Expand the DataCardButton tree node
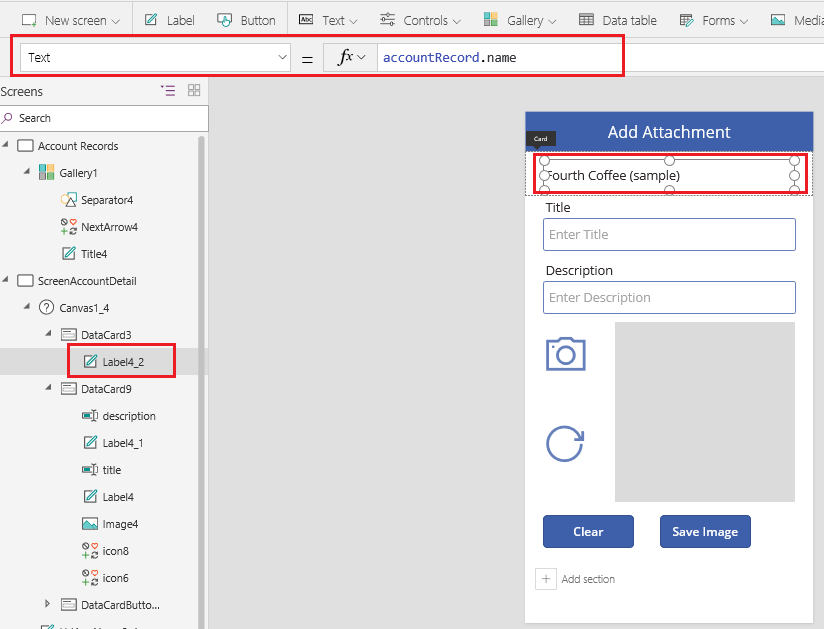Image resolution: width=824 pixels, height=629 pixels. pos(46,604)
